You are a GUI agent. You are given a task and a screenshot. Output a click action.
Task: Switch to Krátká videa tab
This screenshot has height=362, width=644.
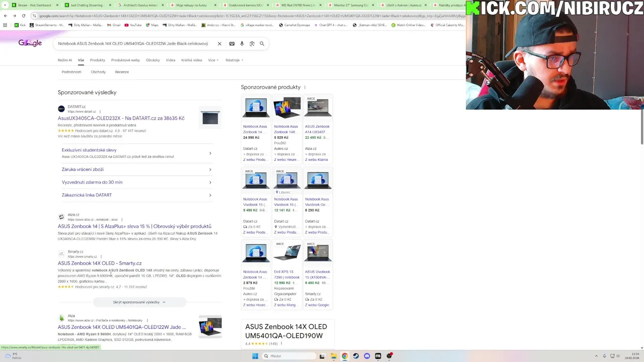click(x=191, y=60)
